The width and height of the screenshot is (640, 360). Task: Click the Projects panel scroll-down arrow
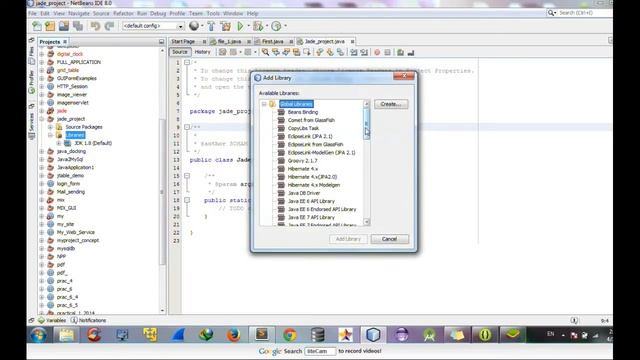coord(162,311)
